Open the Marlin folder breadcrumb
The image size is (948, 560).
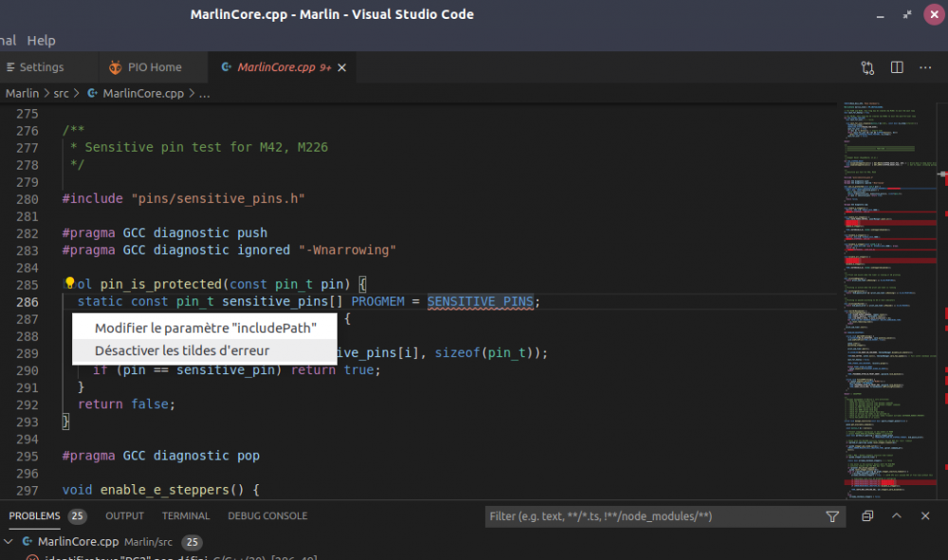pos(22,94)
